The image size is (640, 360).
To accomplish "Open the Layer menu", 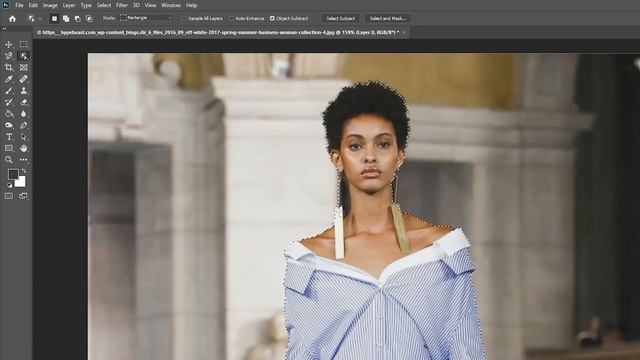I will coord(69,5).
